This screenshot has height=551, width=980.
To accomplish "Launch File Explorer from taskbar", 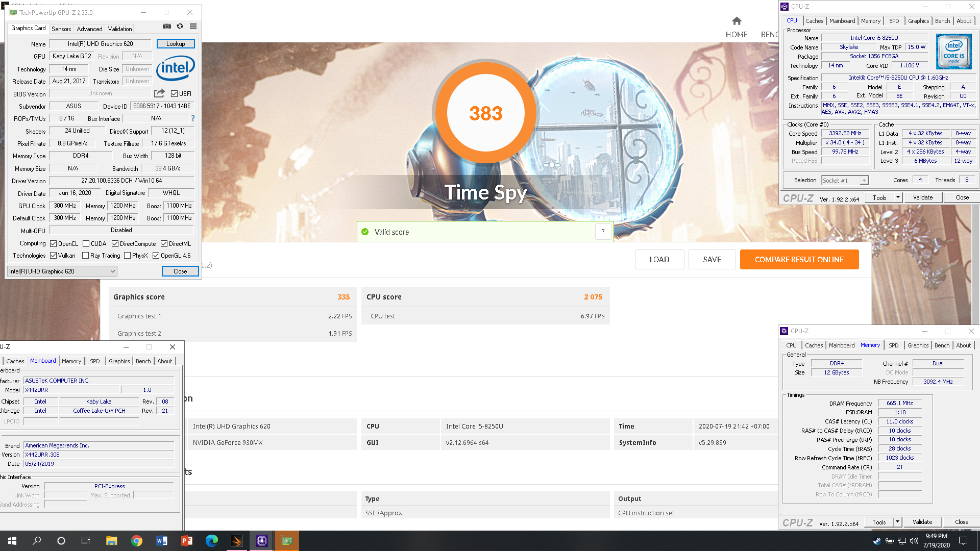I will pyautogui.click(x=111, y=541).
